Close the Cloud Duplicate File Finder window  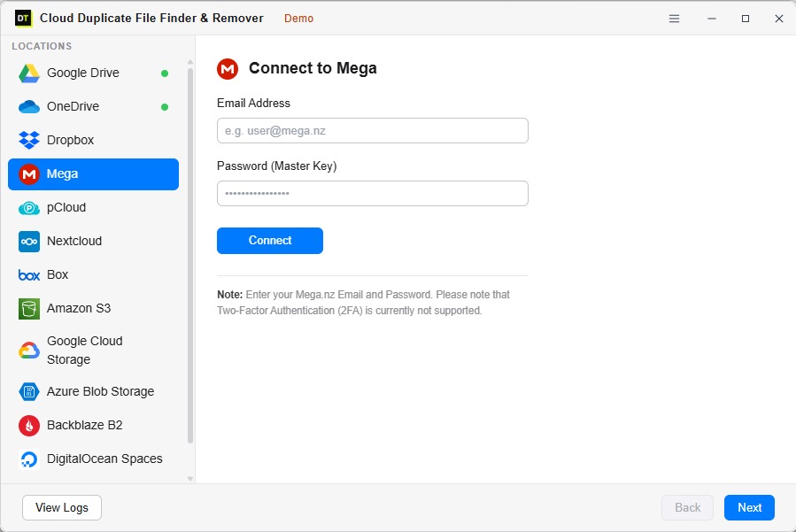[779, 19]
